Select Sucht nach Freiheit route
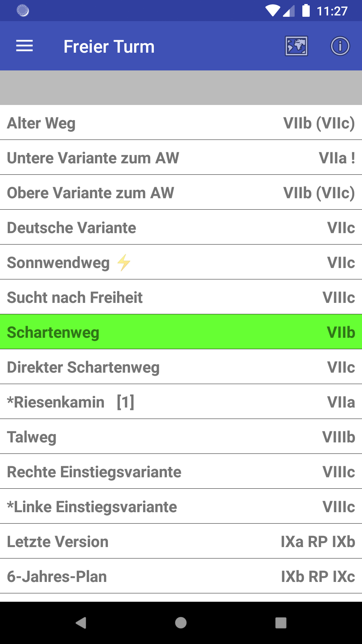This screenshot has width=362, height=644. pos(181,297)
